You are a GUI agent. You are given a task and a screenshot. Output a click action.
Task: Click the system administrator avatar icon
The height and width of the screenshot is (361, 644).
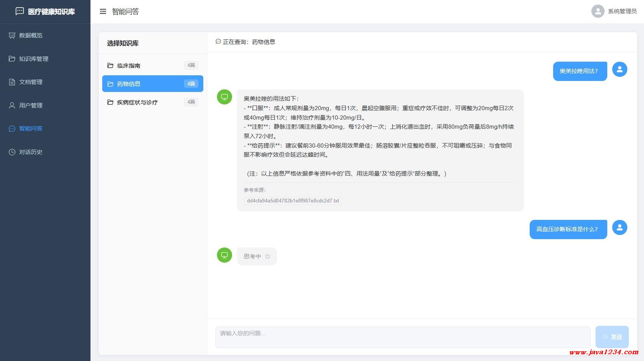click(597, 11)
